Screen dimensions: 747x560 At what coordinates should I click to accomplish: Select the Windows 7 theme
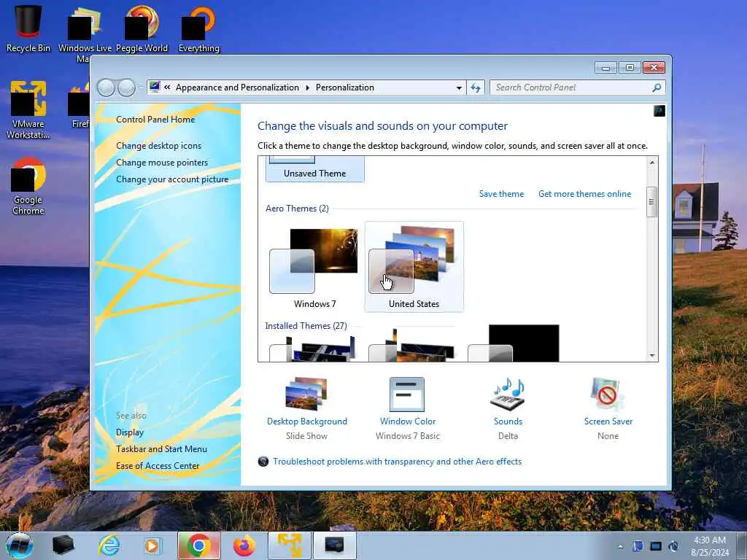pyautogui.click(x=315, y=267)
